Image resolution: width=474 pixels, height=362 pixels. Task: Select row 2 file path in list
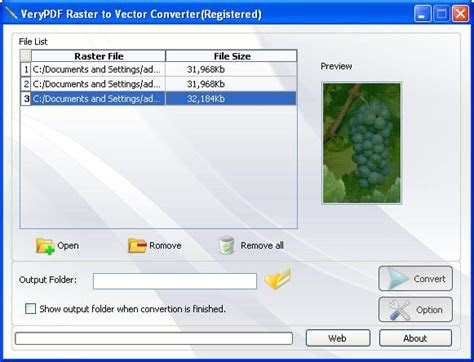(x=98, y=84)
